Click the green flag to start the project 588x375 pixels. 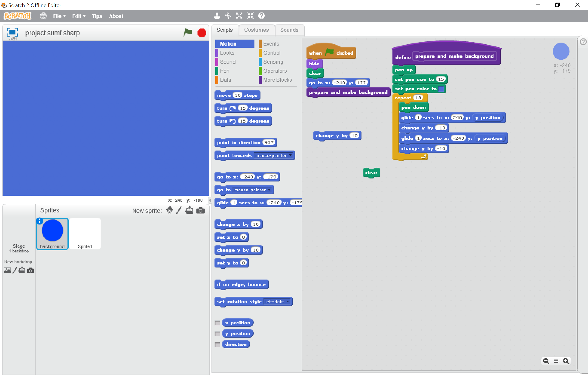pos(188,32)
